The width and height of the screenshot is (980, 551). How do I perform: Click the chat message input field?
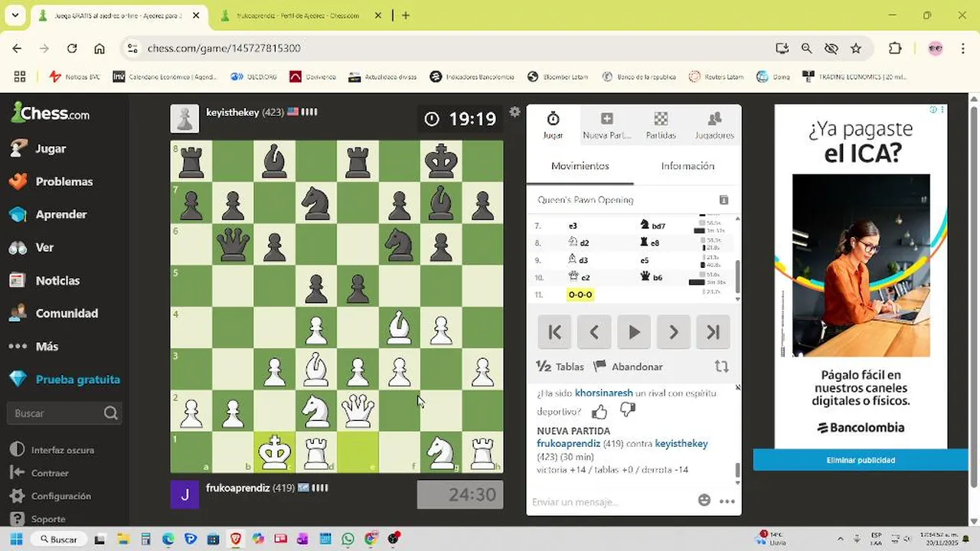611,501
